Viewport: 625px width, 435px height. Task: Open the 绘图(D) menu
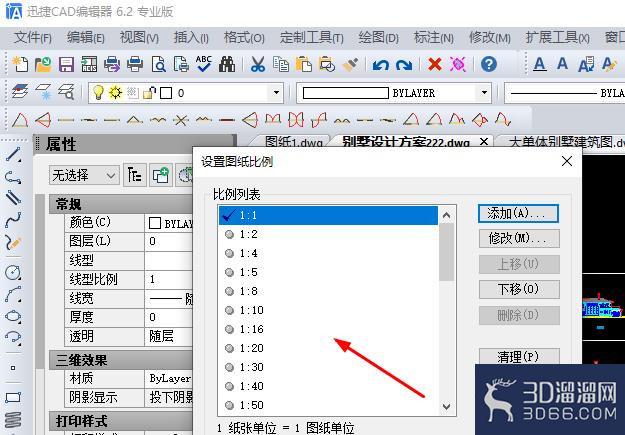click(378, 38)
